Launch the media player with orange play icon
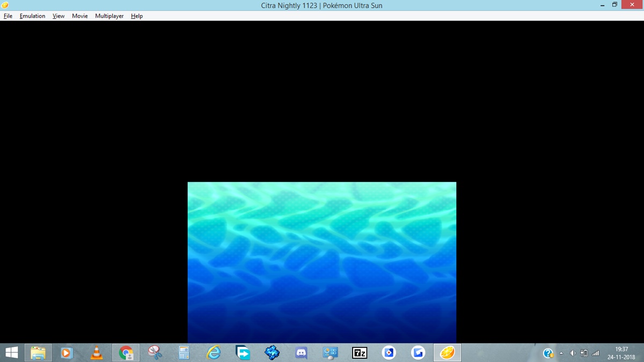Screen dimensions: 644x362 [x=67, y=353]
